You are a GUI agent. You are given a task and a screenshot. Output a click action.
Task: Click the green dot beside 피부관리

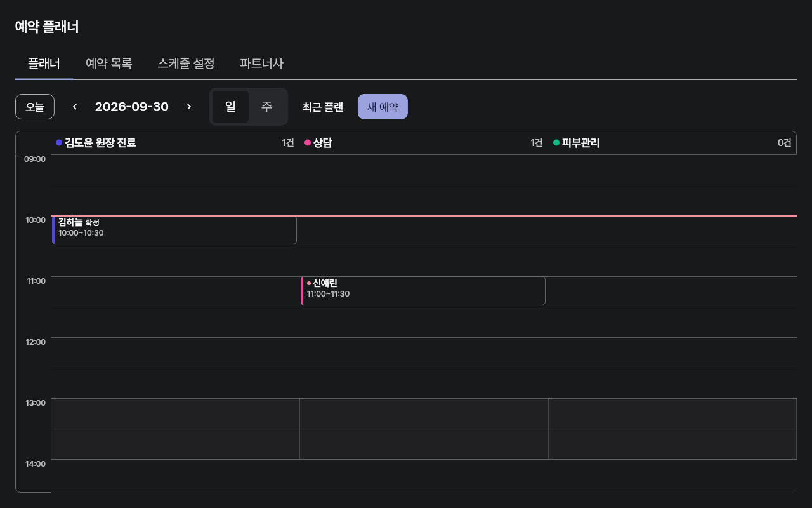click(556, 143)
